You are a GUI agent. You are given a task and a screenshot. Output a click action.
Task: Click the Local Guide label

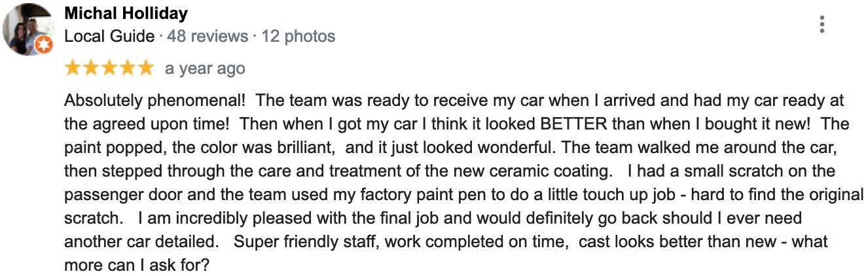pyautogui.click(x=109, y=36)
